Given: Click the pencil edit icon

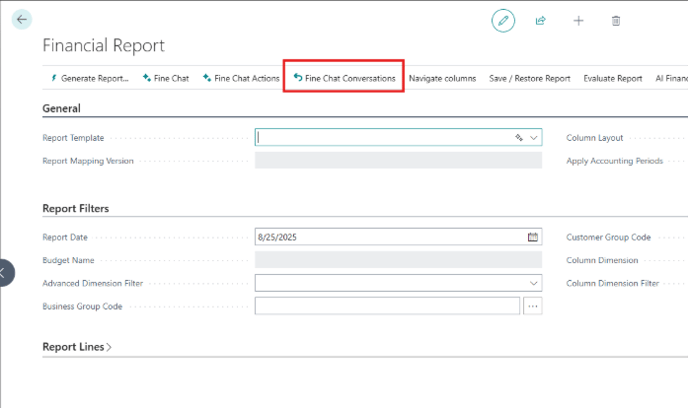Looking at the screenshot, I should tap(503, 20).
